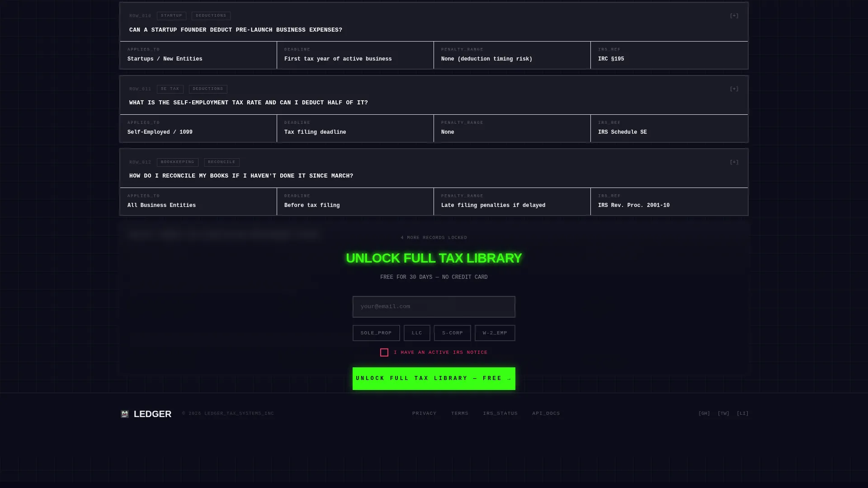Click the UNLOCK FULL TAX LIBRARY heading
The height and width of the screenshot is (488, 868).
[x=434, y=258]
